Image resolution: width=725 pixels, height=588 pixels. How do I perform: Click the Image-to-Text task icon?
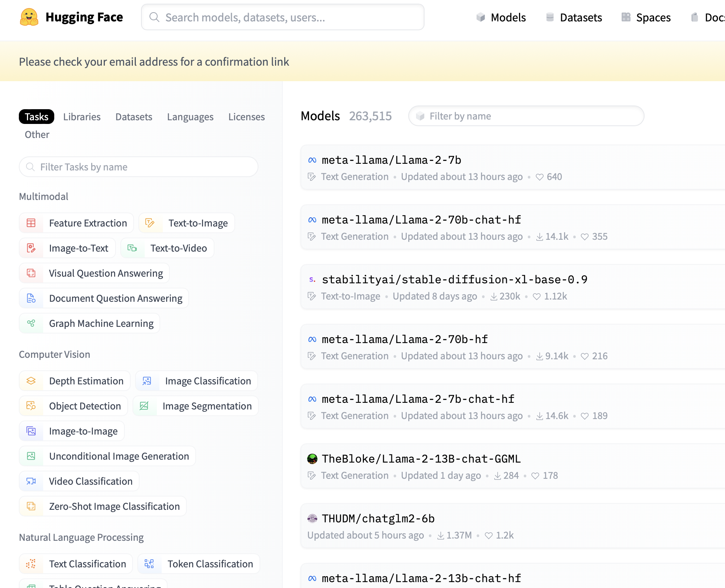31,248
